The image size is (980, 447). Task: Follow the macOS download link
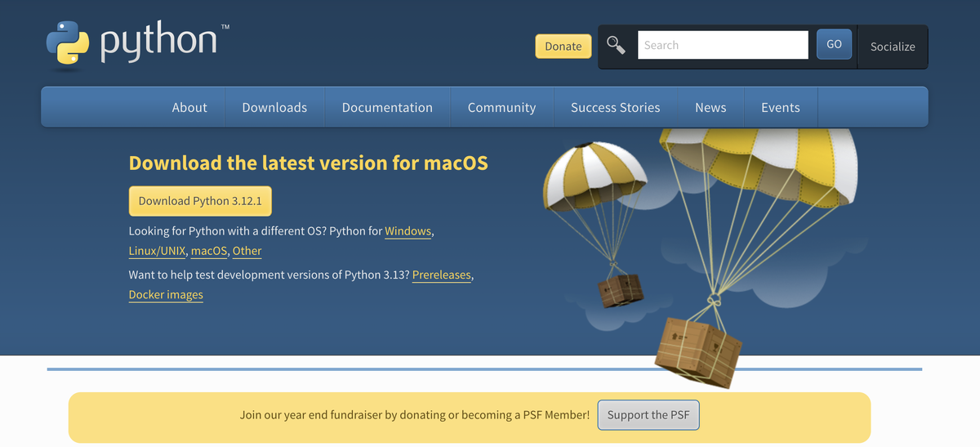click(209, 251)
